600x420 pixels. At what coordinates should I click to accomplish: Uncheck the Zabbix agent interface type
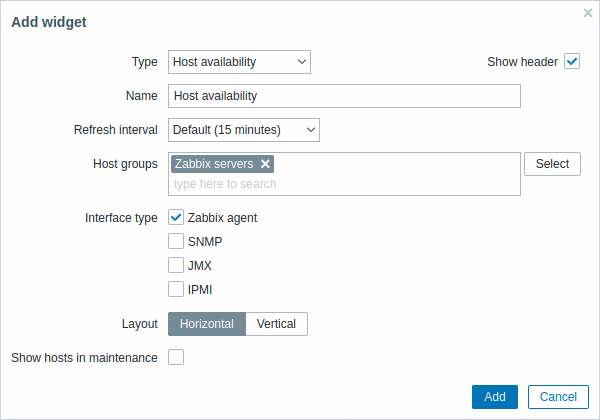176,217
